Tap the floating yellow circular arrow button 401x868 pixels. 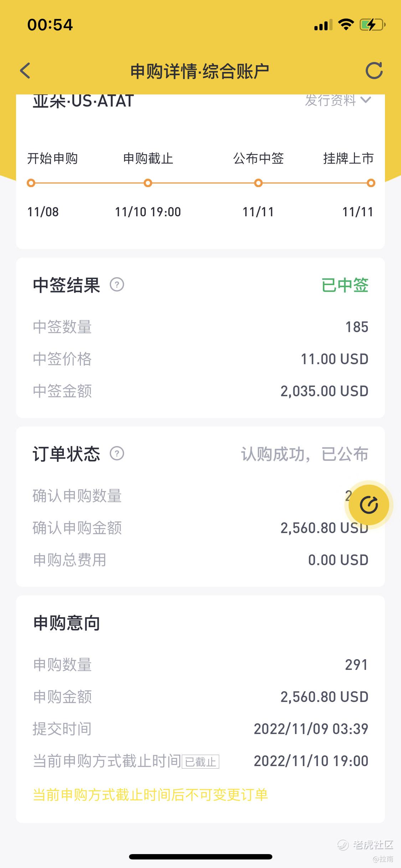pyautogui.click(x=369, y=505)
